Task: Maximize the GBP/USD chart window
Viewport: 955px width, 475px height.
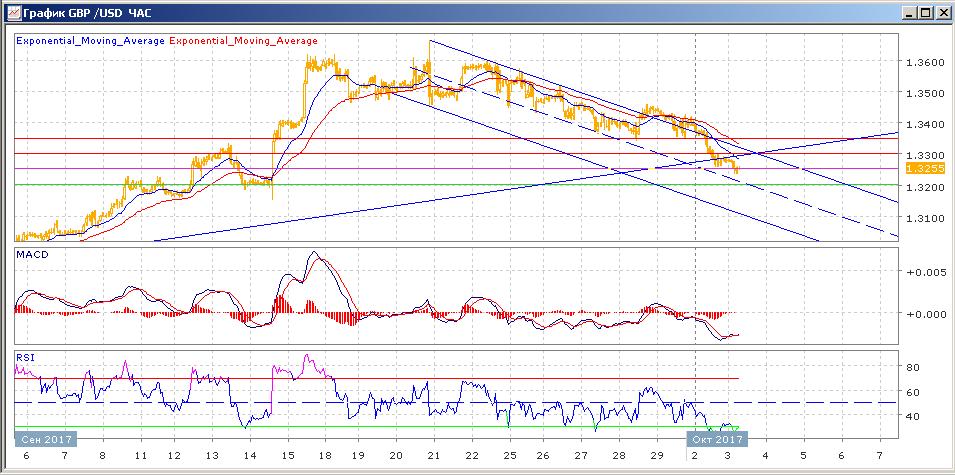Action: (925, 13)
